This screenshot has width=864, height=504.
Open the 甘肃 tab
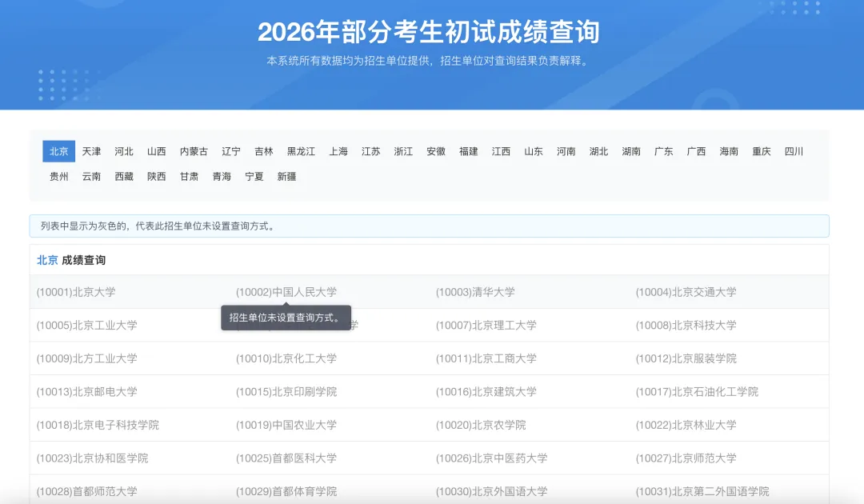point(189,177)
